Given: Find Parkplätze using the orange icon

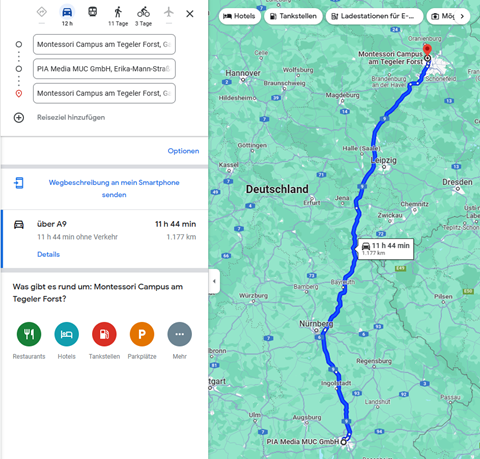Looking at the screenshot, I should pyautogui.click(x=142, y=334).
